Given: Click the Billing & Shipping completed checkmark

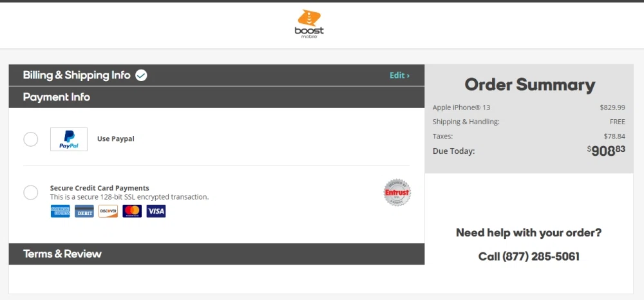Looking at the screenshot, I should click(x=141, y=75).
